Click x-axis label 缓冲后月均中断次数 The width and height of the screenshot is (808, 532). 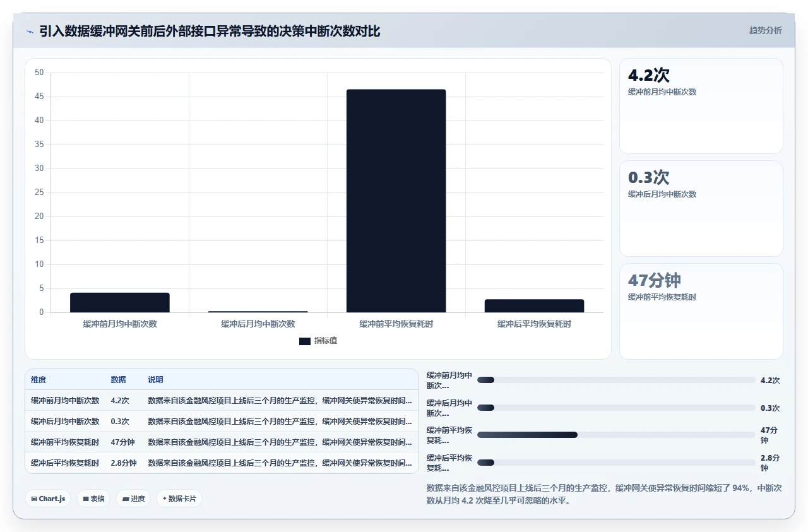[258, 324]
